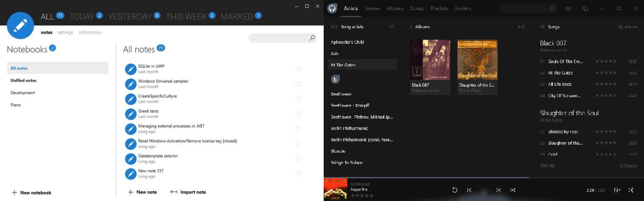Screen dimensions: 644x201
Task: Open the Folders tab in music player
Action: [463, 8]
